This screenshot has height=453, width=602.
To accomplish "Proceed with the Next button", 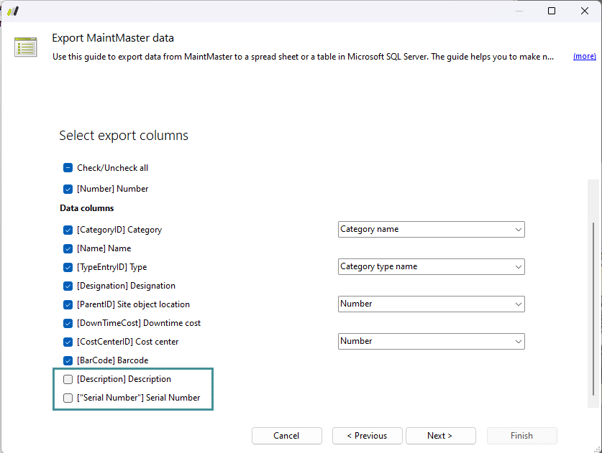I will (x=440, y=436).
